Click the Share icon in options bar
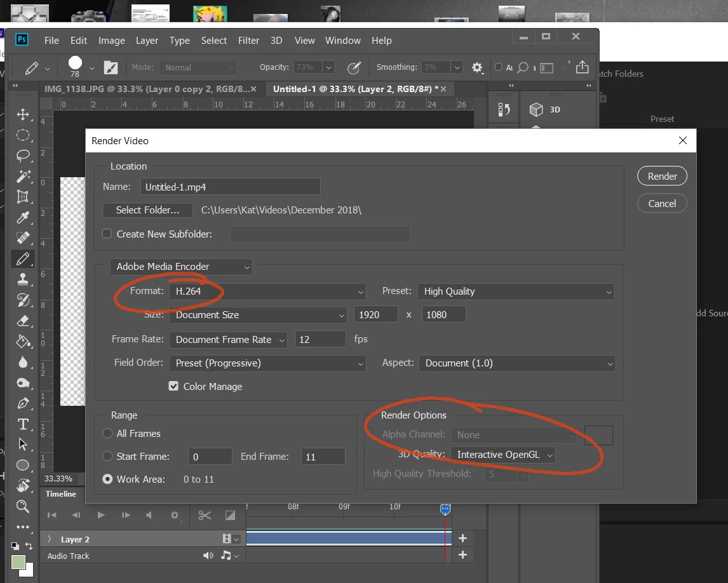This screenshot has height=583, width=728. (583, 67)
